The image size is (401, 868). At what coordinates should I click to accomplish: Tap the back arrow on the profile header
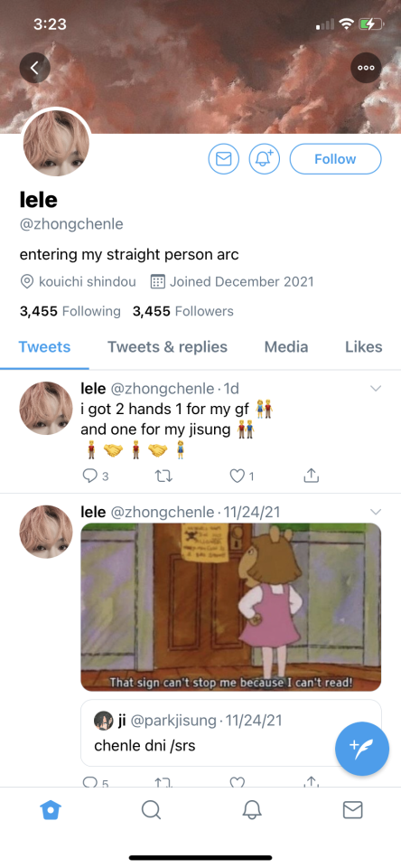pos(35,68)
